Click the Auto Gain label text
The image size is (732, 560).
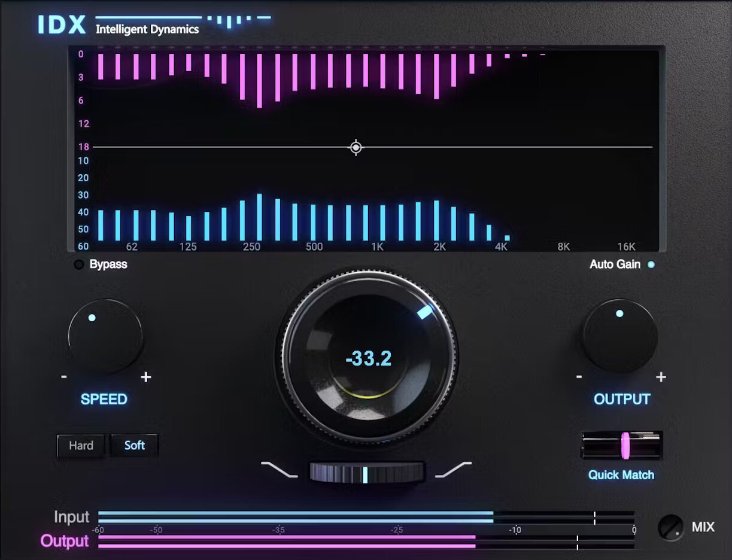[x=615, y=264]
